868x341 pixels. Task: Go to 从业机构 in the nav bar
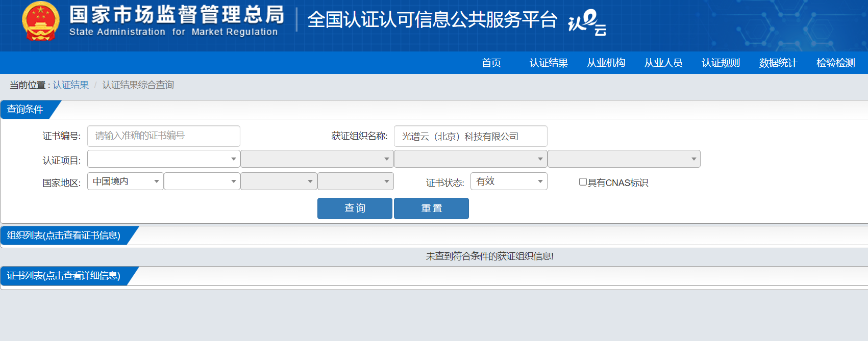click(x=606, y=63)
